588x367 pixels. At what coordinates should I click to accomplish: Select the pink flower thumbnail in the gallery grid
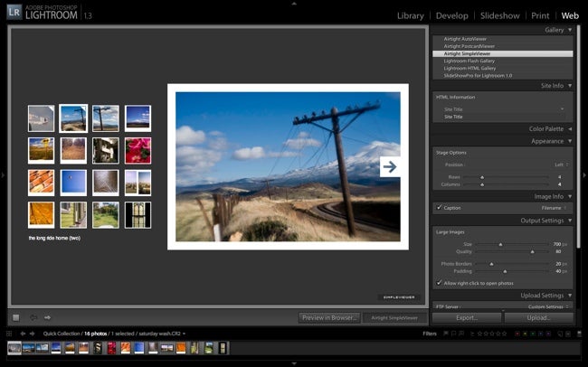(138, 150)
